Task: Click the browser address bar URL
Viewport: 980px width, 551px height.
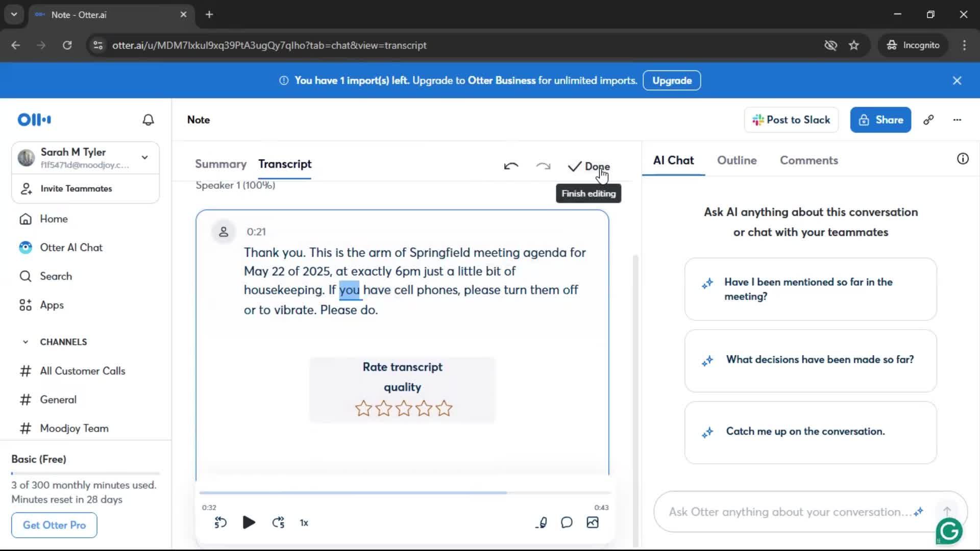Action: [x=269, y=45]
